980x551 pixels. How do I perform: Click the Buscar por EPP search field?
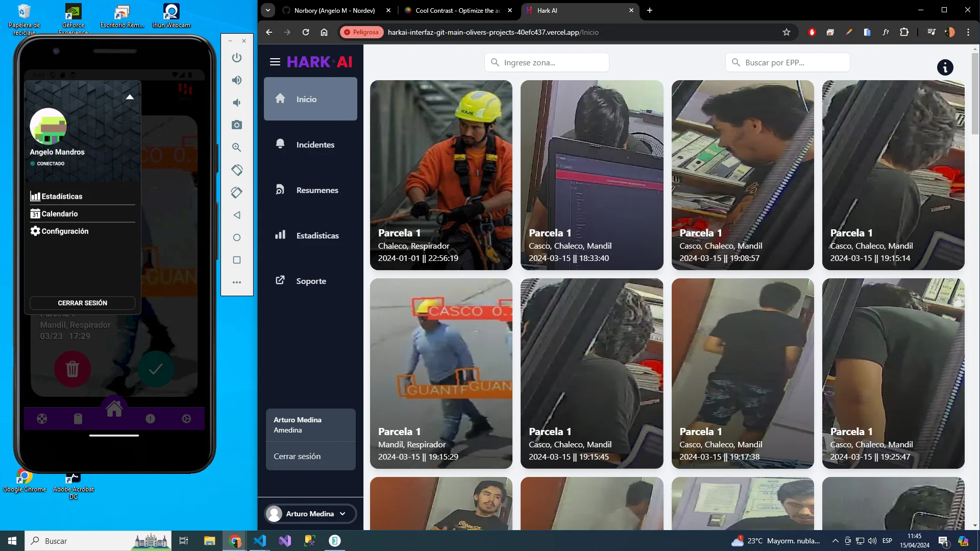(x=788, y=62)
